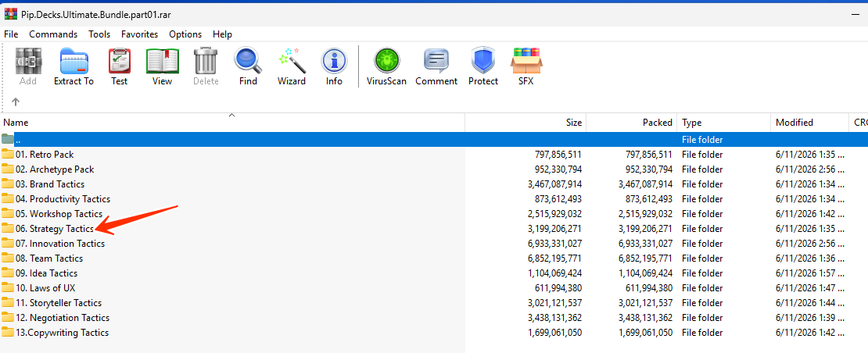Click the modified date 6/11/2026 1:57
Viewport: 868px width, 353px height.
pos(809,273)
